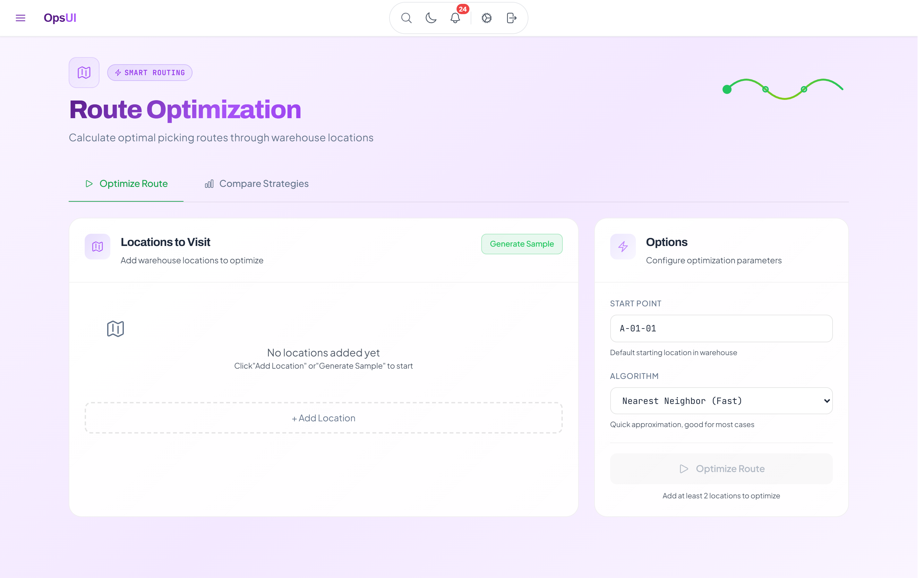Image resolution: width=924 pixels, height=578 pixels.
Task: Click the START POINT label
Action: click(x=635, y=303)
